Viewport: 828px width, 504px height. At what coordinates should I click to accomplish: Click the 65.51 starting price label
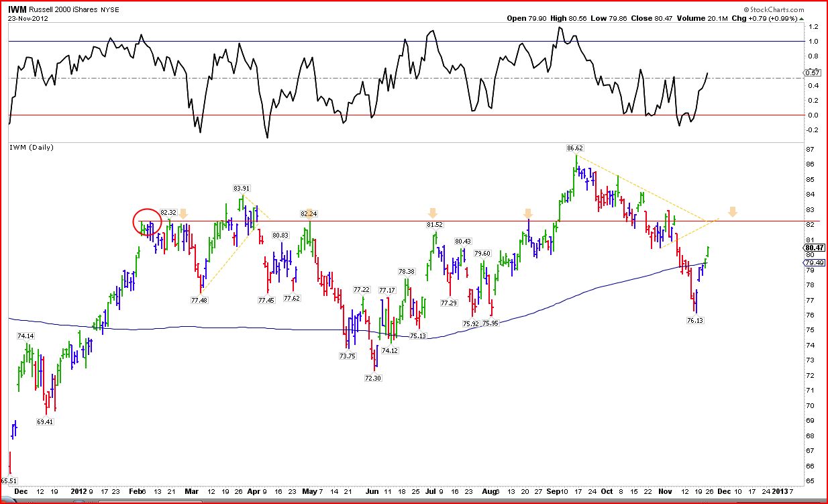click(9, 481)
